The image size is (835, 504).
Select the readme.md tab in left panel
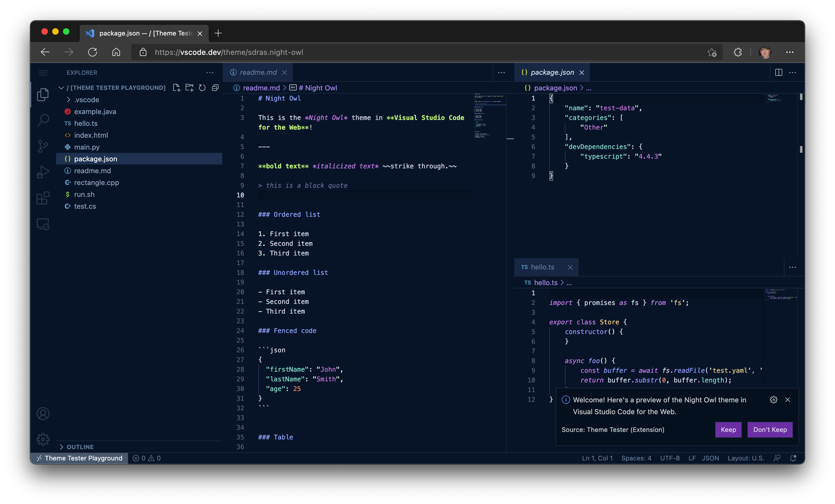(x=257, y=72)
